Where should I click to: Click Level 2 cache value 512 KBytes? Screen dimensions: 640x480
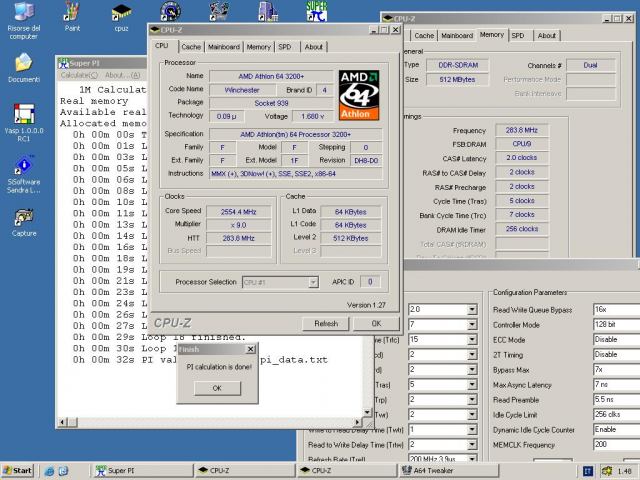point(350,238)
